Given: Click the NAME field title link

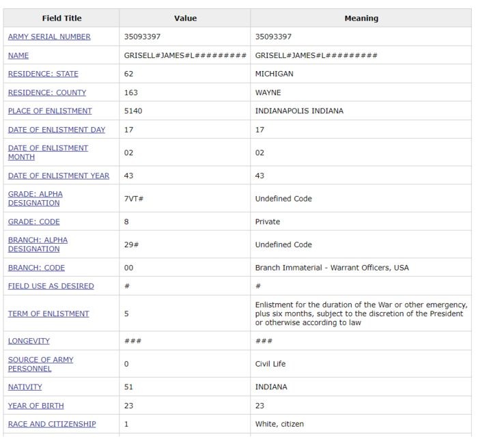Looking at the screenshot, I should coord(18,55).
